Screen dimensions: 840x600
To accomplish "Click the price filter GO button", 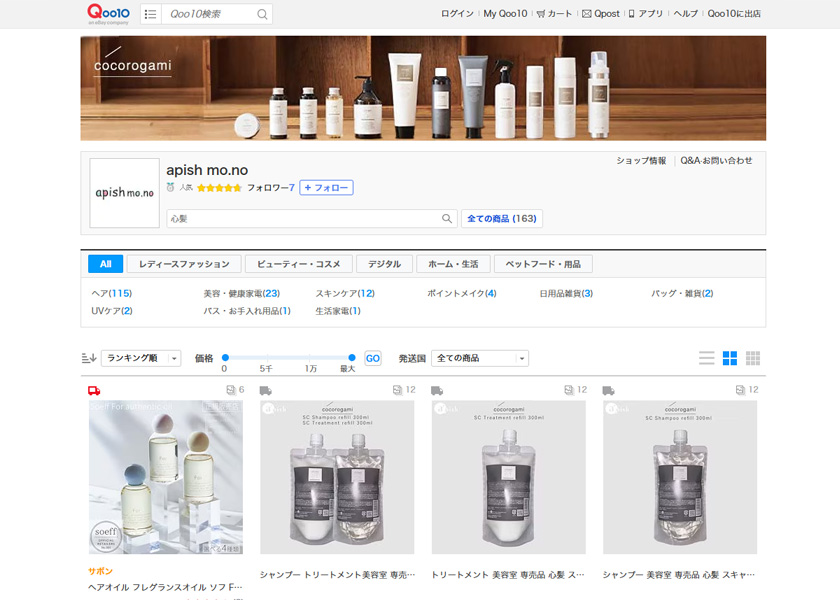I will pyautogui.click(x=373, y=358).
